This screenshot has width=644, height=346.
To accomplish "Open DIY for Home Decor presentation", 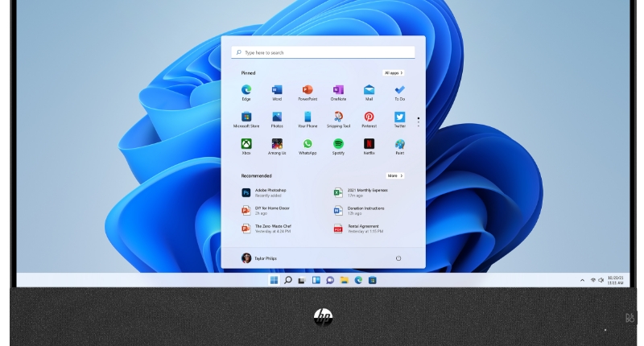I will (266, 211).
